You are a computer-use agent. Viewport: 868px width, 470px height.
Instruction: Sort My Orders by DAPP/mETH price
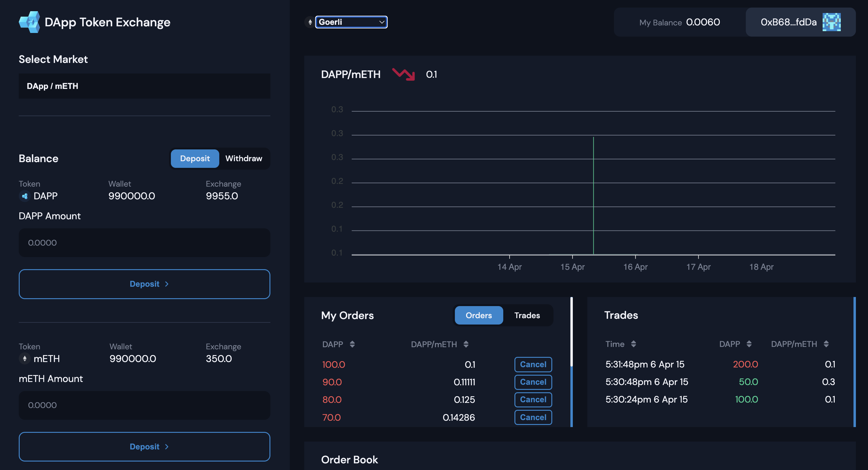[x=466, y=344]
